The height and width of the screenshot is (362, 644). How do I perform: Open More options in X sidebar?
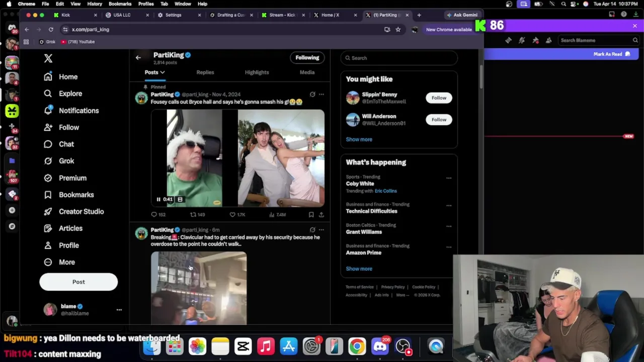(x=59, y=262)
